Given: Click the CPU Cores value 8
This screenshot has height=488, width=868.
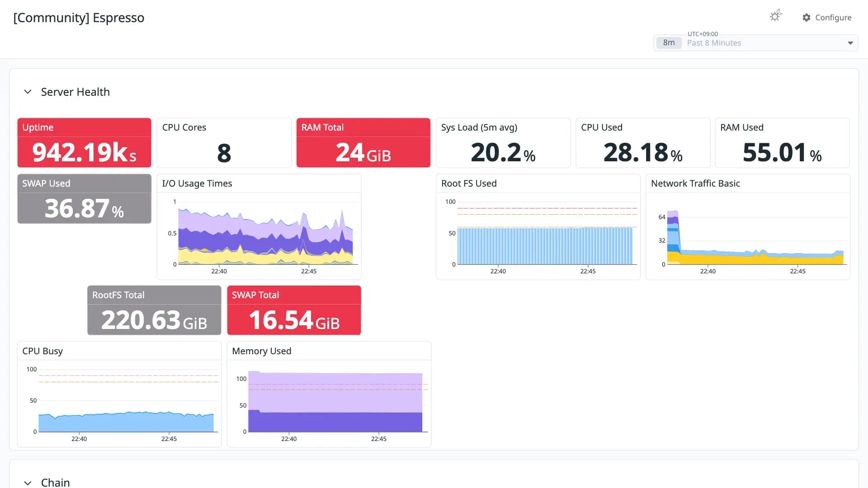Looking at the screenshot, I should point(224,153).
